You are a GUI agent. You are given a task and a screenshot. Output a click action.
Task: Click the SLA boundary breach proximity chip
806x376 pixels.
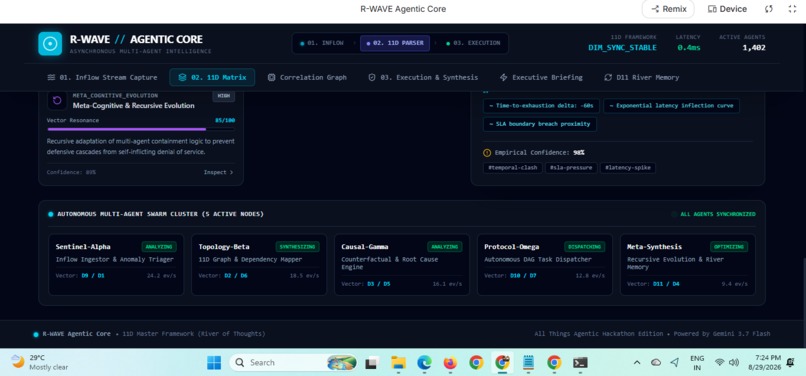tap(540, 124)
